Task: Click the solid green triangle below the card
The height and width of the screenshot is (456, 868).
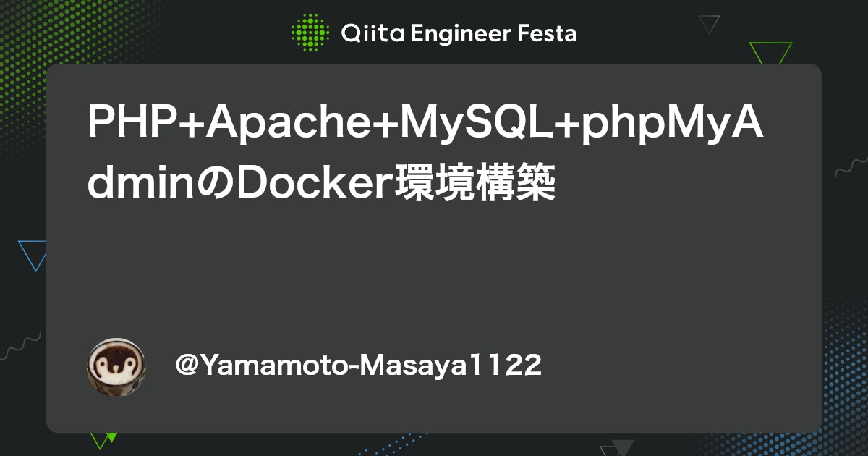Action: click(x=111, y=436)
